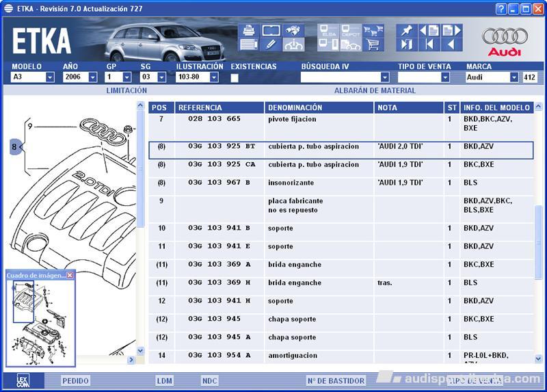Click the LDM button
547x392 pixels.
point(164,381)
